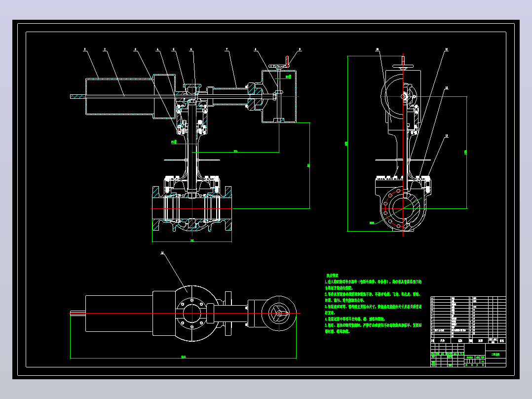Select the last technical requirement note paragraph
The height and width of the screenshot is (399, 532).
(373, 328)
